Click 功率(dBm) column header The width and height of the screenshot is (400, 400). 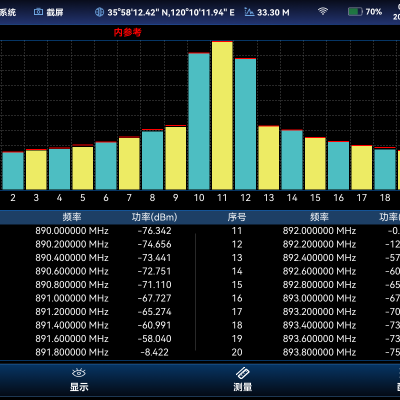tap(154, 217)
